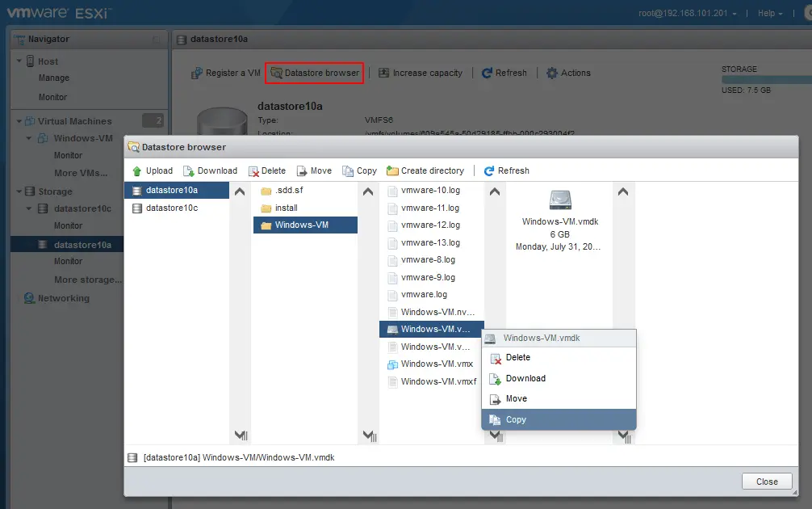This screenshot has height=509, width=812.
Task: Choose Download from the context menu
Action: (559, 378)
